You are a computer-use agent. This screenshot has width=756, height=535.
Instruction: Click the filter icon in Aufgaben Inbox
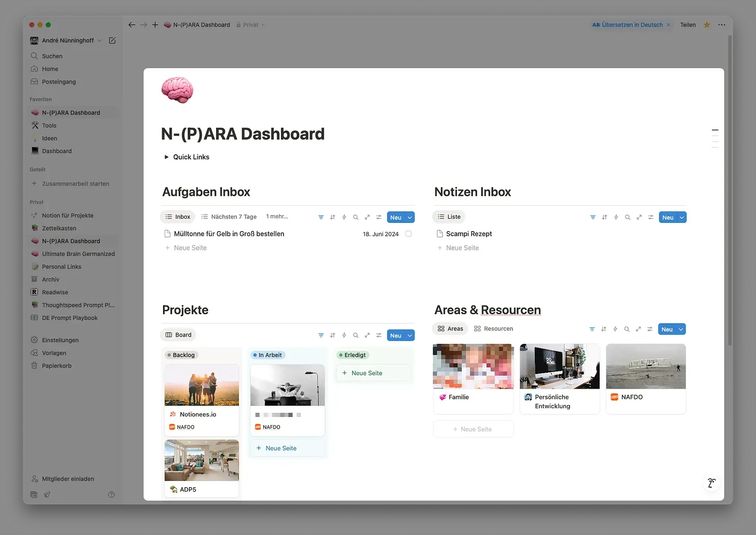(x=321, y=217)
